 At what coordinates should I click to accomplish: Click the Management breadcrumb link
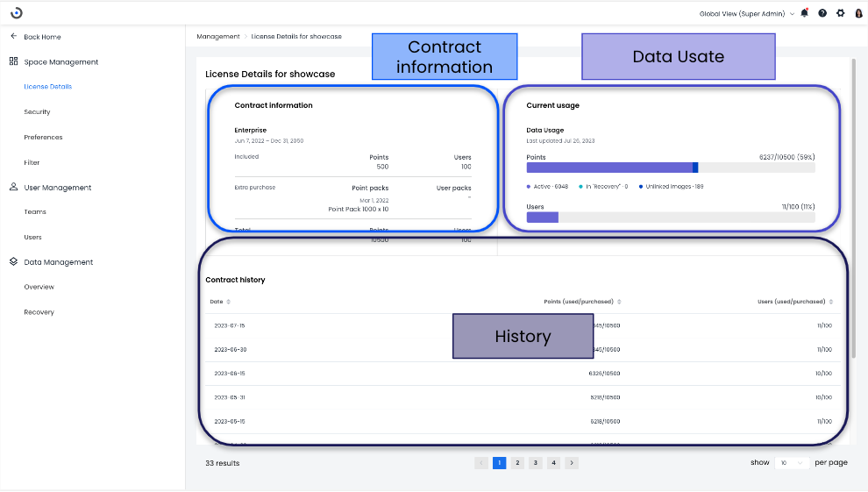coord(218,37)
